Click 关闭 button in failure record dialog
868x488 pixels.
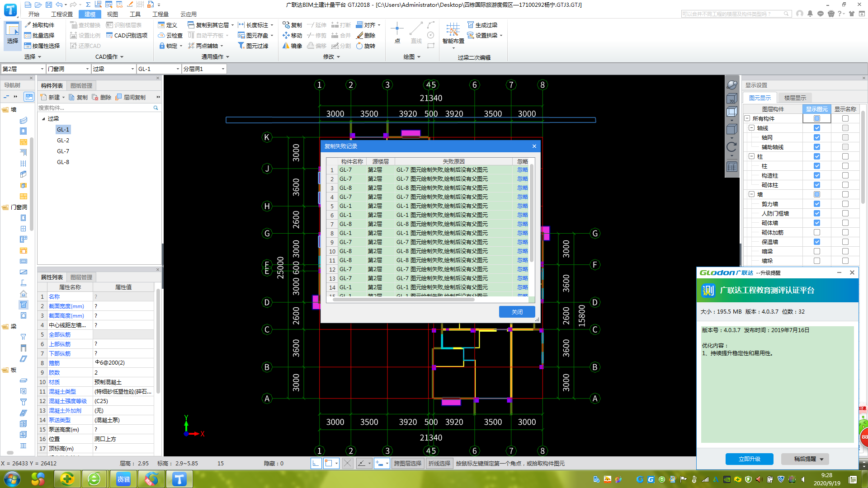click(x=517, y=312)
